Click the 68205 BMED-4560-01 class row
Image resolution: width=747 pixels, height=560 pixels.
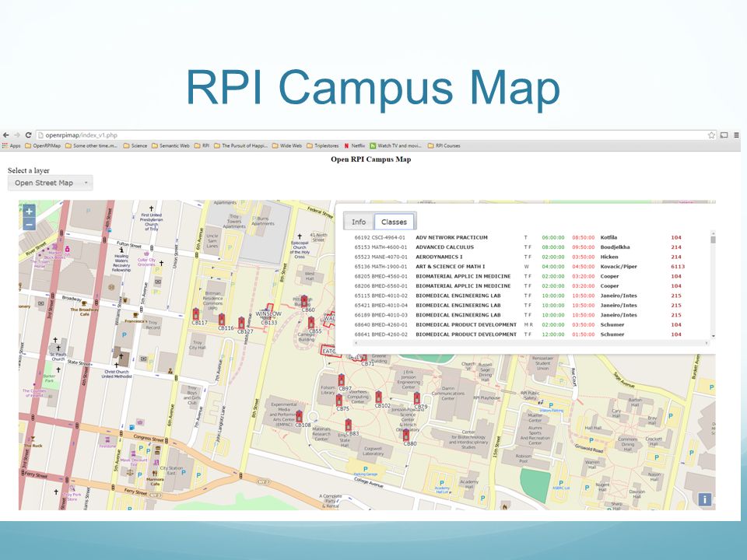pyautogui.click(x=518, y=276)
